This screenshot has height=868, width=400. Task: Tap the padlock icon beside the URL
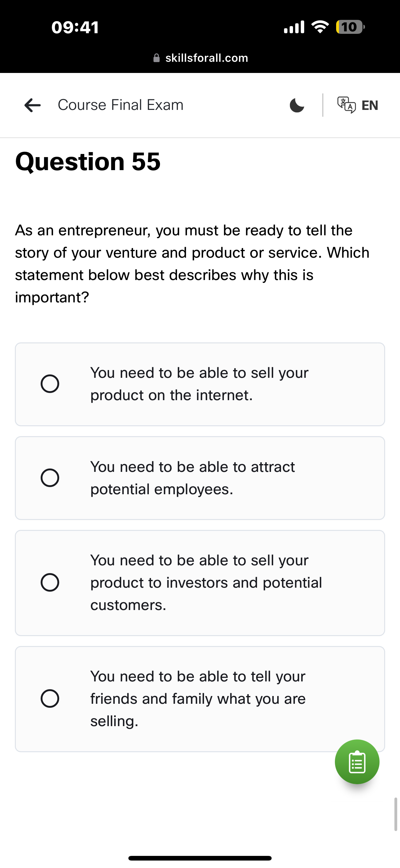pos(157,58)
